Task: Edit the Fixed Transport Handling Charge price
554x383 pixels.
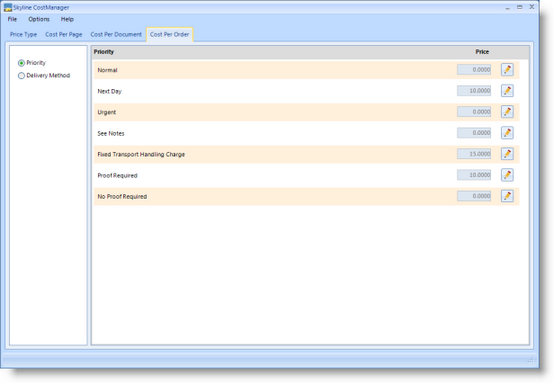Action: pos(507,154)
